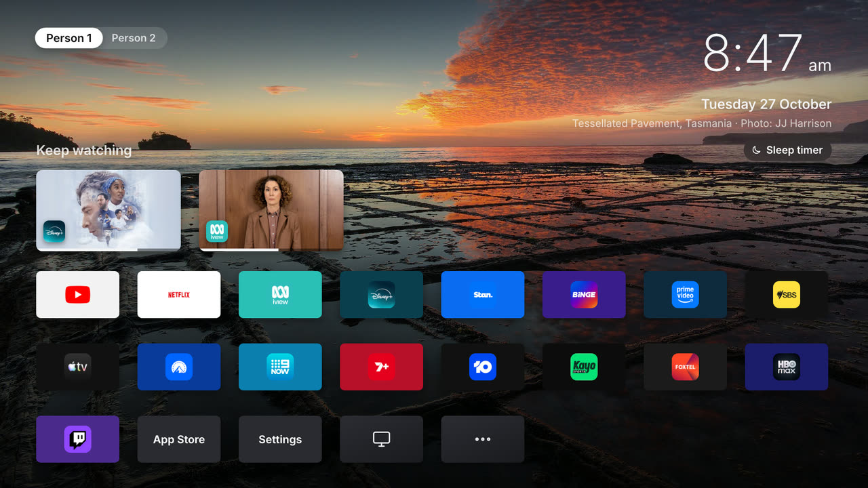
Task: Open SBS On Demand app
Action: coord(787,295)
